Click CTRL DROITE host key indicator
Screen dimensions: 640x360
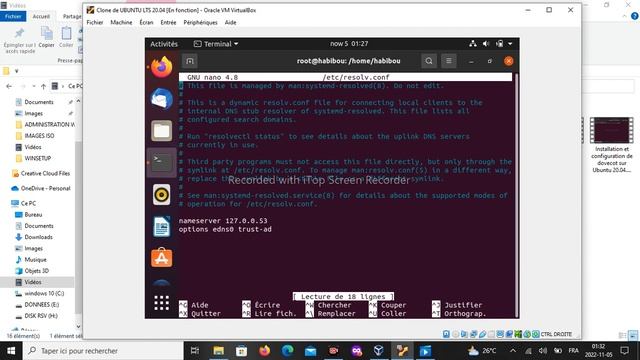(556, 334)
